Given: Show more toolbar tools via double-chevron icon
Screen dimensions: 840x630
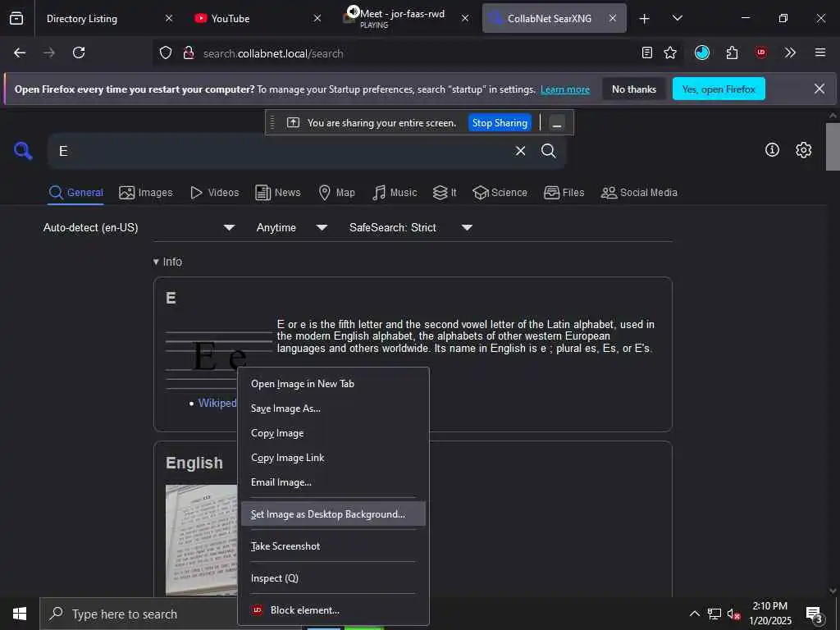Looking at the screenshot, I should pyautogui.click(x=790, y=52).
